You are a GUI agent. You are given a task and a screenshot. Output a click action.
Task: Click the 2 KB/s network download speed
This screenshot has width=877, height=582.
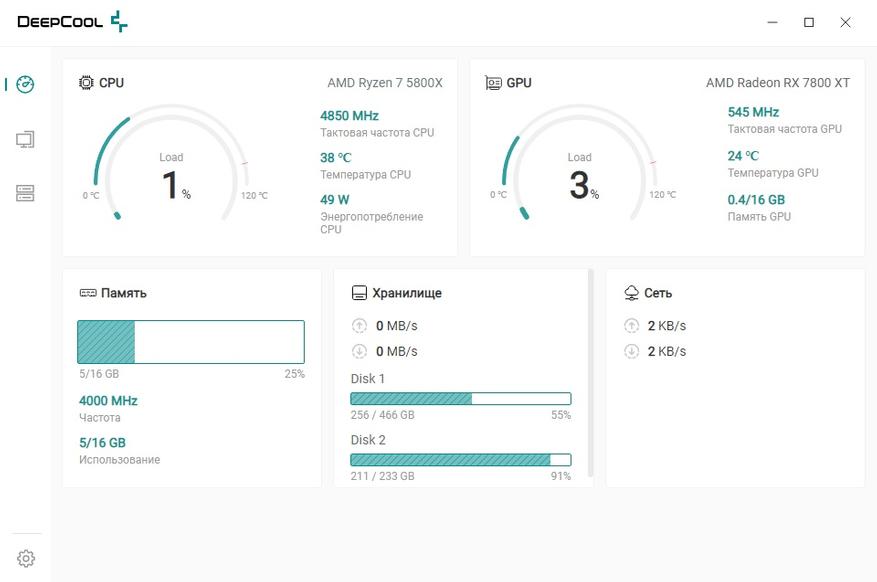tap(667, 351)
